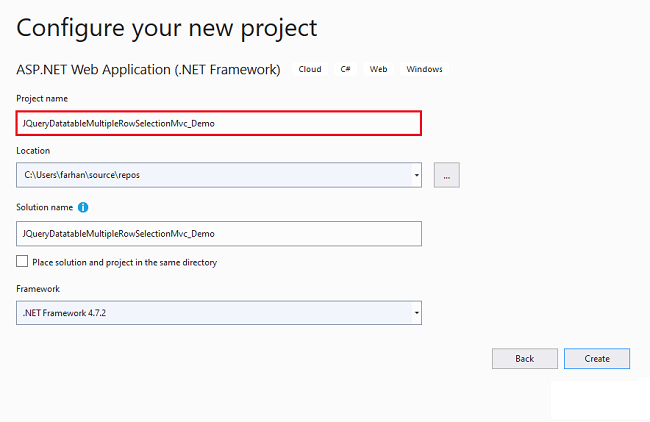Click the Create button
650x422 pixels.
tap(597, 359)
